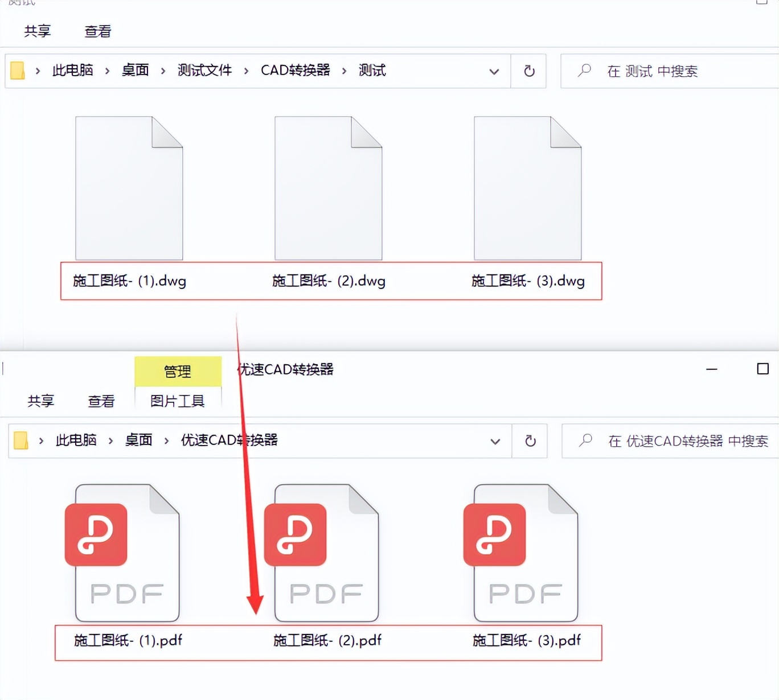Image resolution: width=779 pixels, height=700 pixels.
Task: Select the 测试 breadcrumb segment
Action: [372, 70]
